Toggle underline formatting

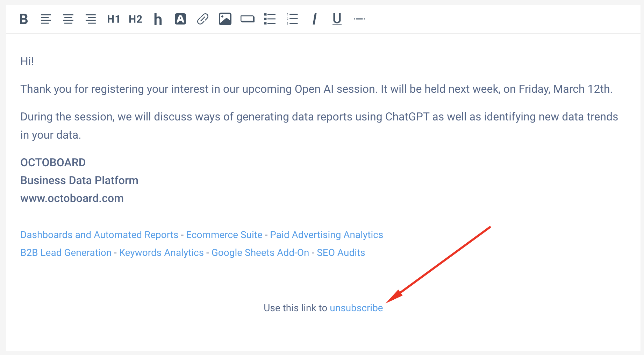pyautogui.click(x=337, y=19)
